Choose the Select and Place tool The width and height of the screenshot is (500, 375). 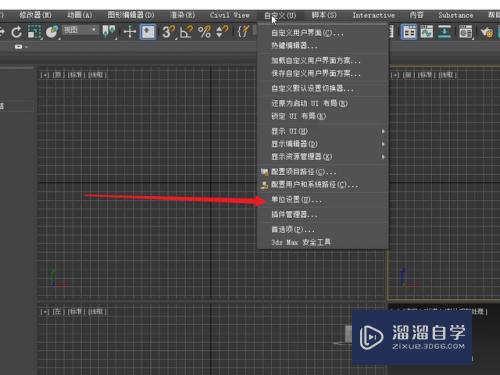52,32
